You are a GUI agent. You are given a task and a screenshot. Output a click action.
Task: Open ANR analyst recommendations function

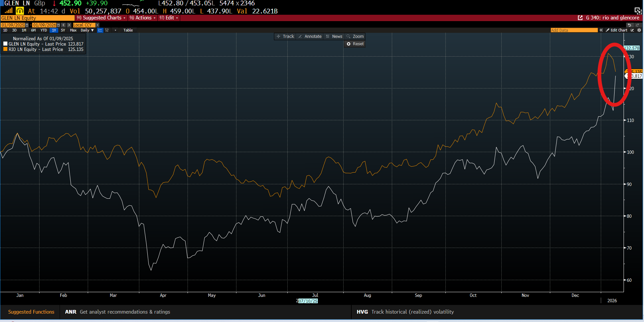pos(118,312)
